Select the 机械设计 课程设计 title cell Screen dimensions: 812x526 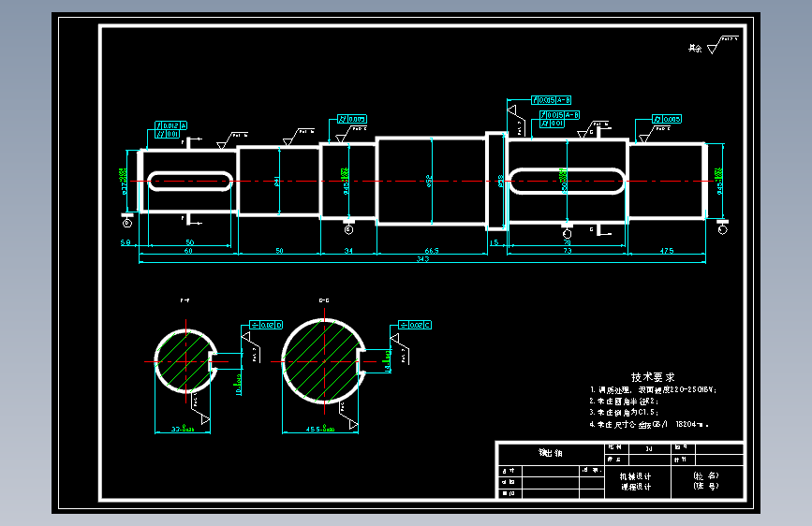click(636, 481)
